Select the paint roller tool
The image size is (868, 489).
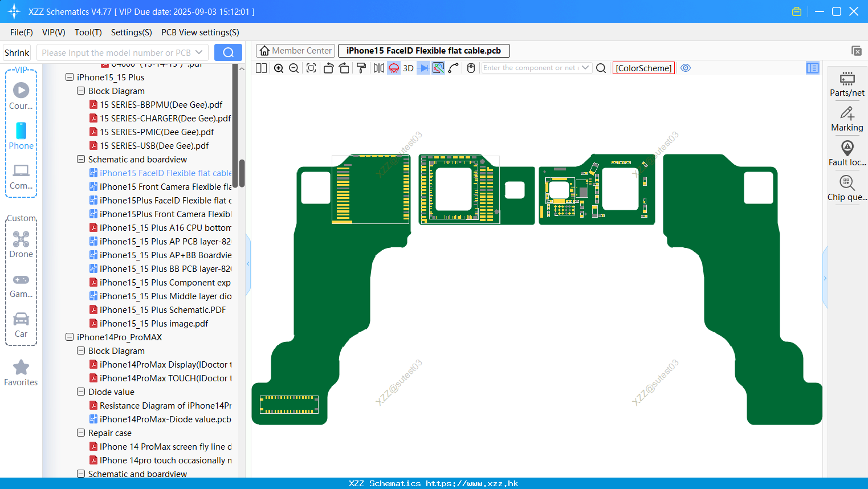361,68
